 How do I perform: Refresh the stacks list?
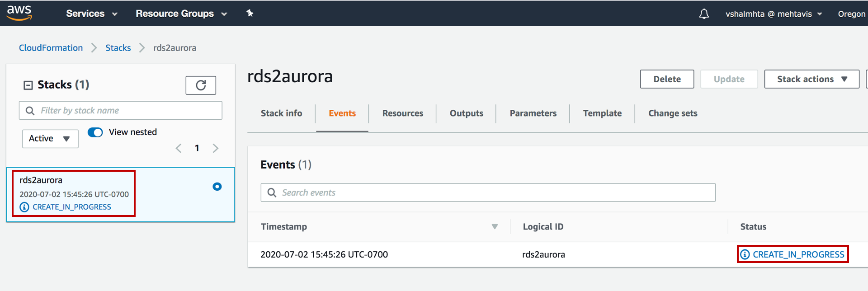pos(201,85)
